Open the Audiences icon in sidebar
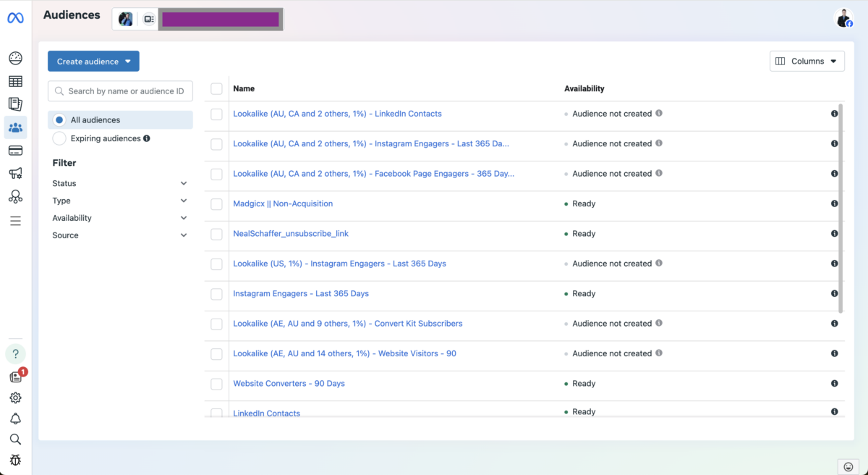868x475 pixels. tap(15, 127)
